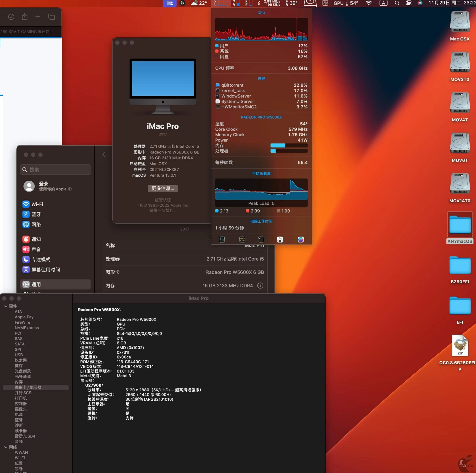Go back with chevron in System Settings
The image size is (476, 473).
tap(104, 155)
